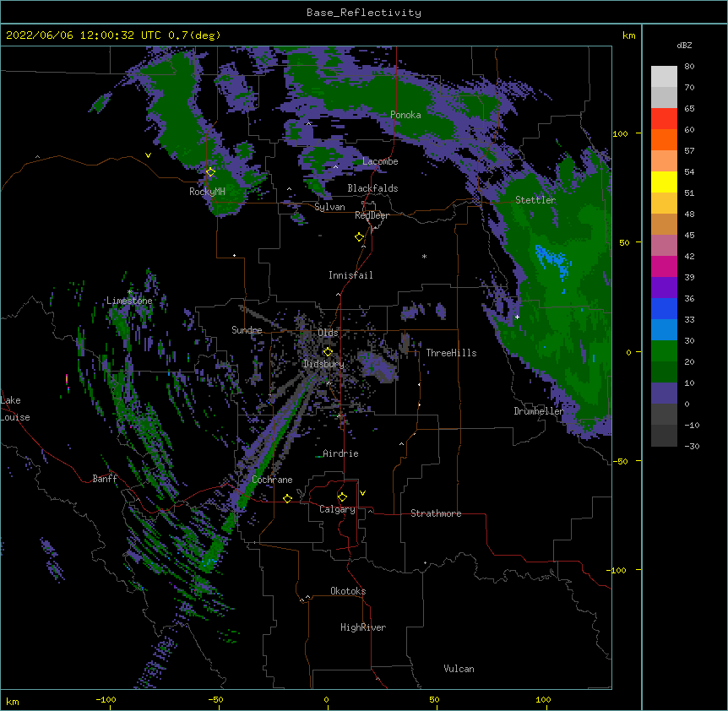Select the 36 dBZ purple color swatch

(x=664, y=287)
